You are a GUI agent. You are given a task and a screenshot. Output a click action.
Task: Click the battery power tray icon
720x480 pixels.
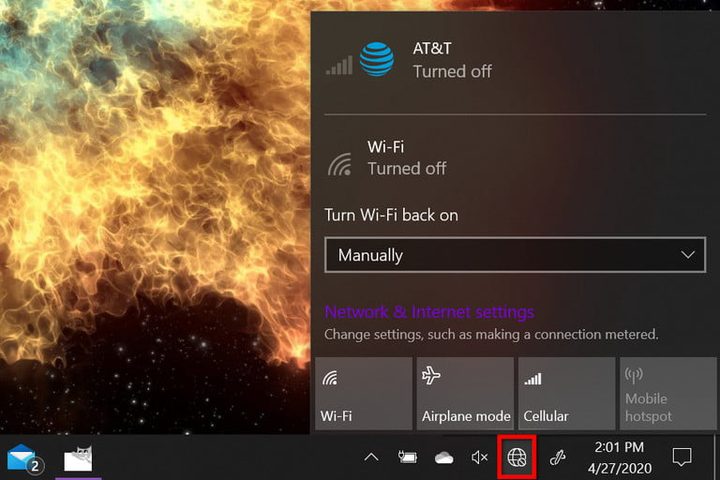(x=407, y=457)
